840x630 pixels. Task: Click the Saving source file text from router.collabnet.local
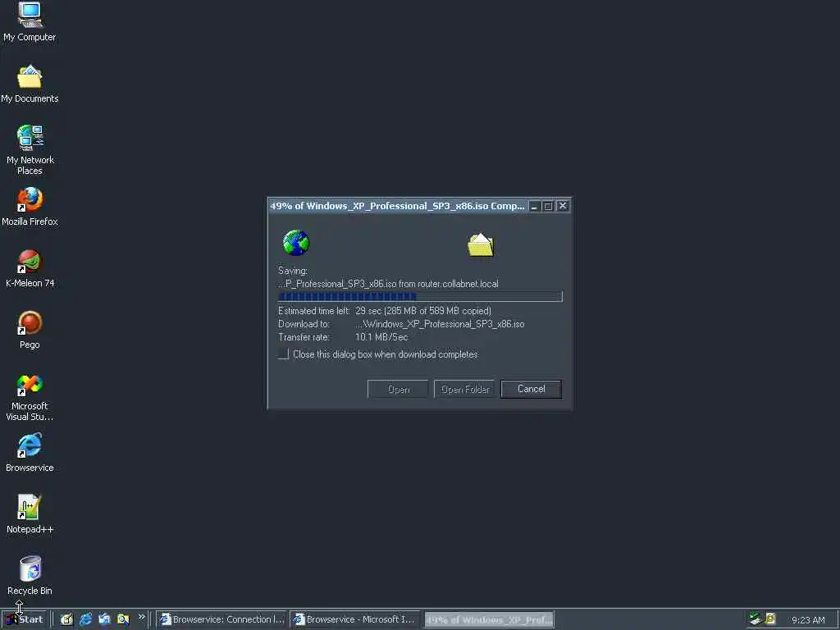point(388,284)
